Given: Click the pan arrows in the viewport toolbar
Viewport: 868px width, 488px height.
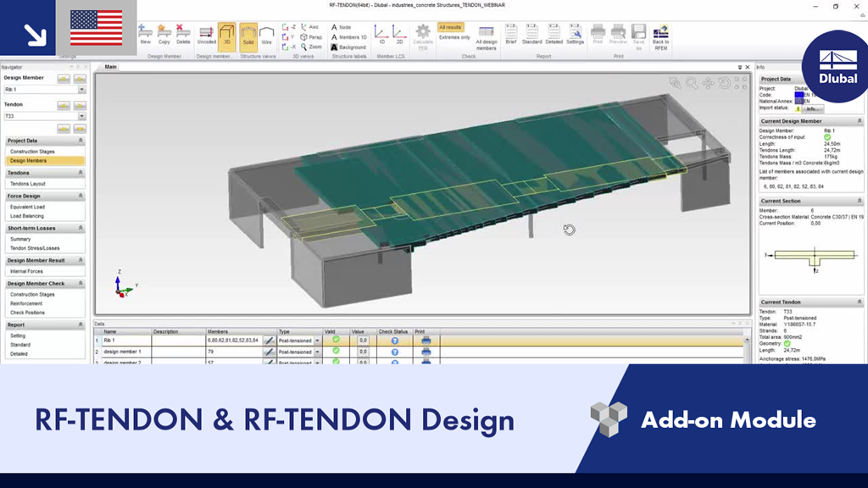Looking at the screenshot, I should click(x=708, y=83).
